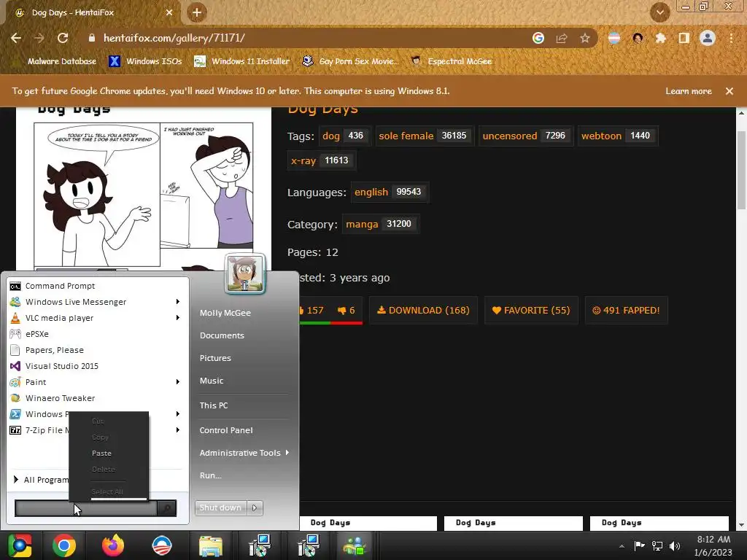Open the tab search chevron in Chrome
Screen dimensions: 747x560
point(659,12)
